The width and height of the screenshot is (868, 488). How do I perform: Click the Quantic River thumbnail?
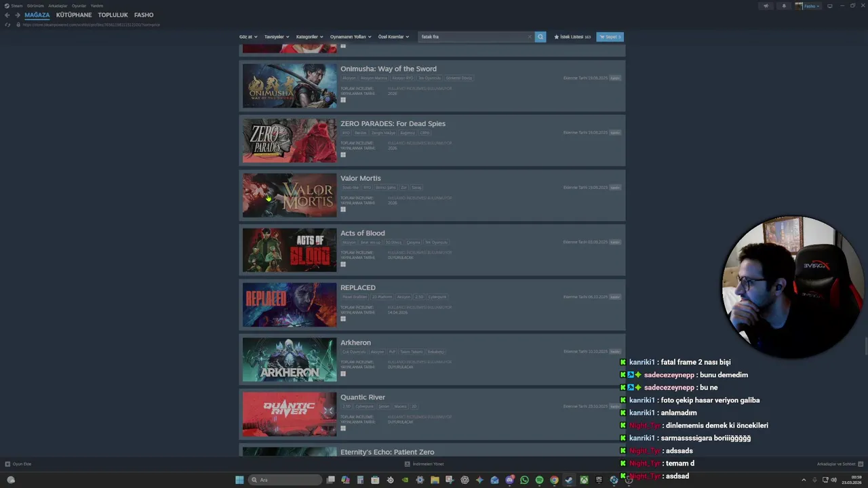(x=290, y=414)
